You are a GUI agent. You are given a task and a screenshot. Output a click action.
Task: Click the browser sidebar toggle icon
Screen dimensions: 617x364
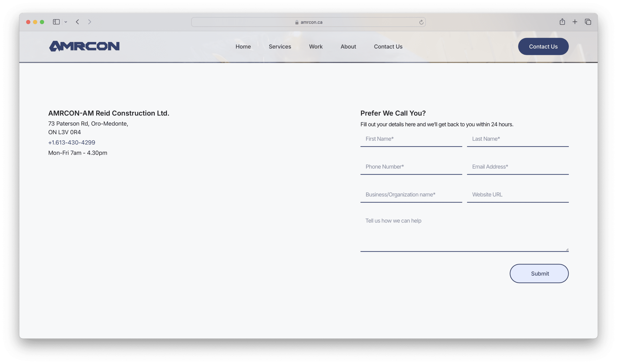pyautogui.click(x=57, y=22)
